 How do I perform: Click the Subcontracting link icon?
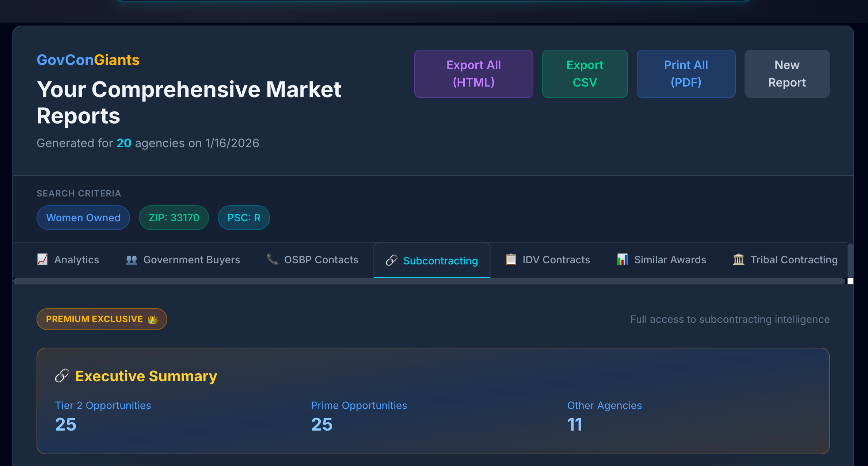(x=392, y=261)
